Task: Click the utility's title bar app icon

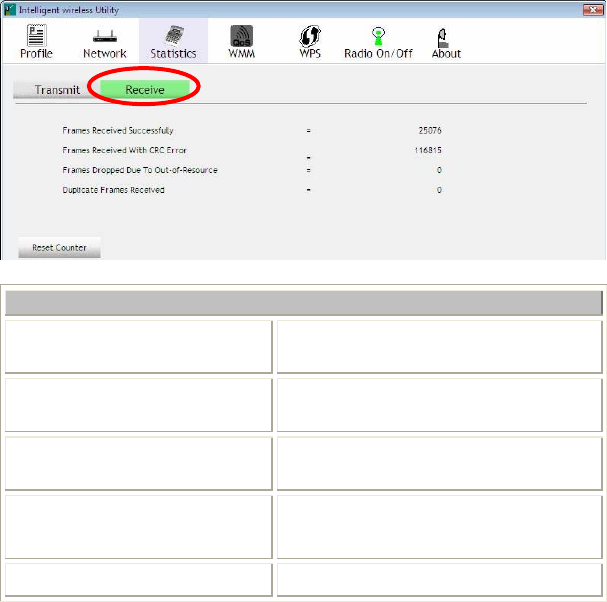Action: click(x=10, y=10)
